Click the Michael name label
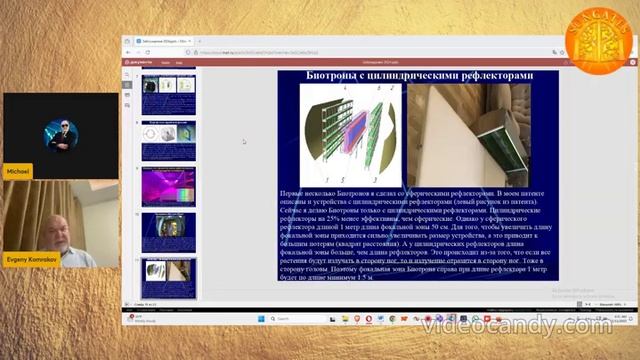This screenshot has width=640, height=360. pyautogui.click(x=18, y=171)
